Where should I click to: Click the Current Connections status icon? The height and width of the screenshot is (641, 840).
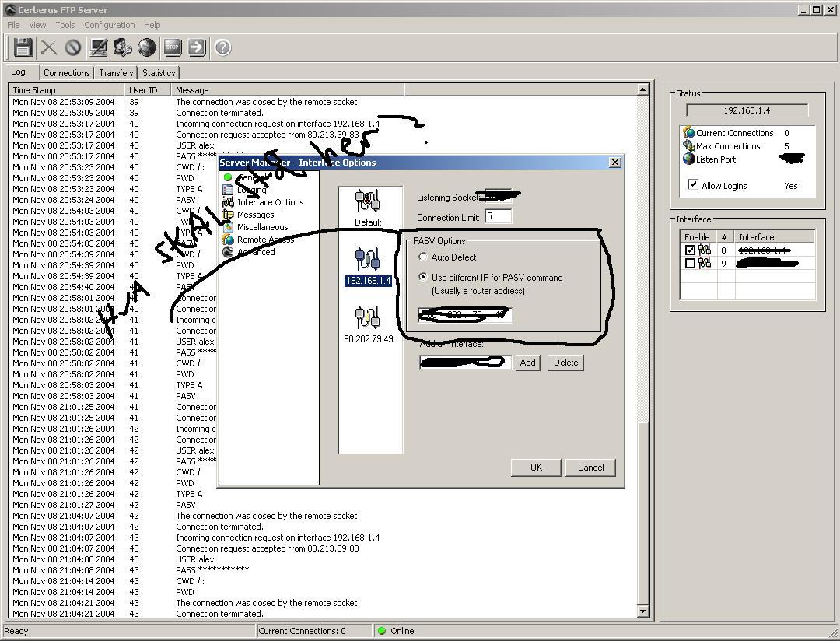tap(689, 132)
